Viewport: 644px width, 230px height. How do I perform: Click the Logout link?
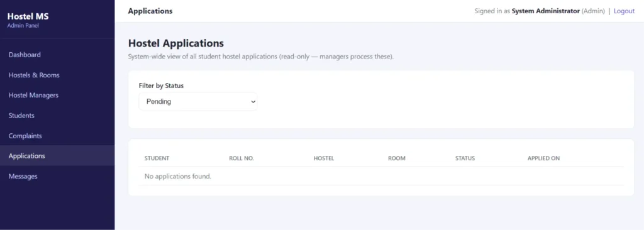[x=624, y=11]
